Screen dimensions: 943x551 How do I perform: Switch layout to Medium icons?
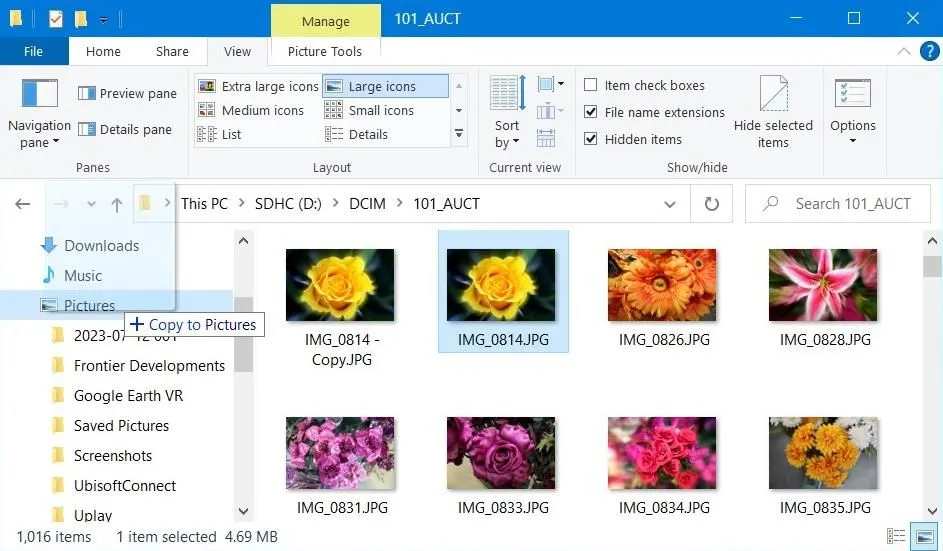click(x=251, y=110)
